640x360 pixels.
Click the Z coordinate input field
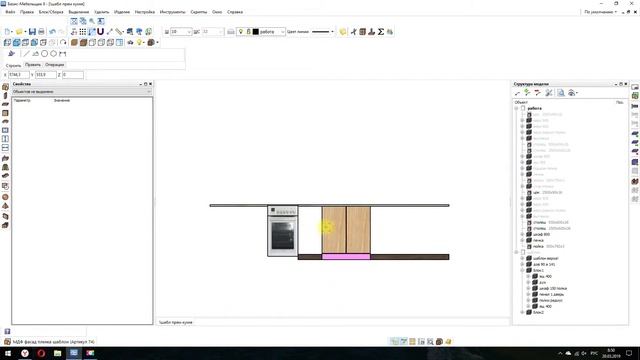(73, 75)
